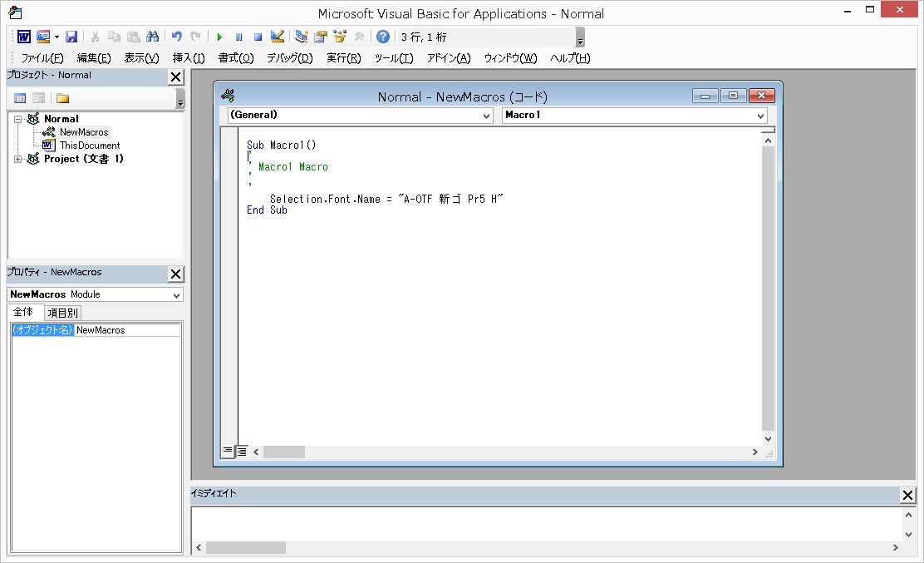
Task: Select NewMacros module in project tree
Action: 84,132
